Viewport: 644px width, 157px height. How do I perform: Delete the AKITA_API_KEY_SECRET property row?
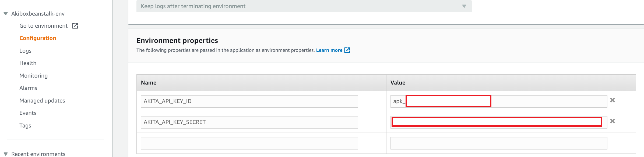pyautogui.click(x=613, y=121)
